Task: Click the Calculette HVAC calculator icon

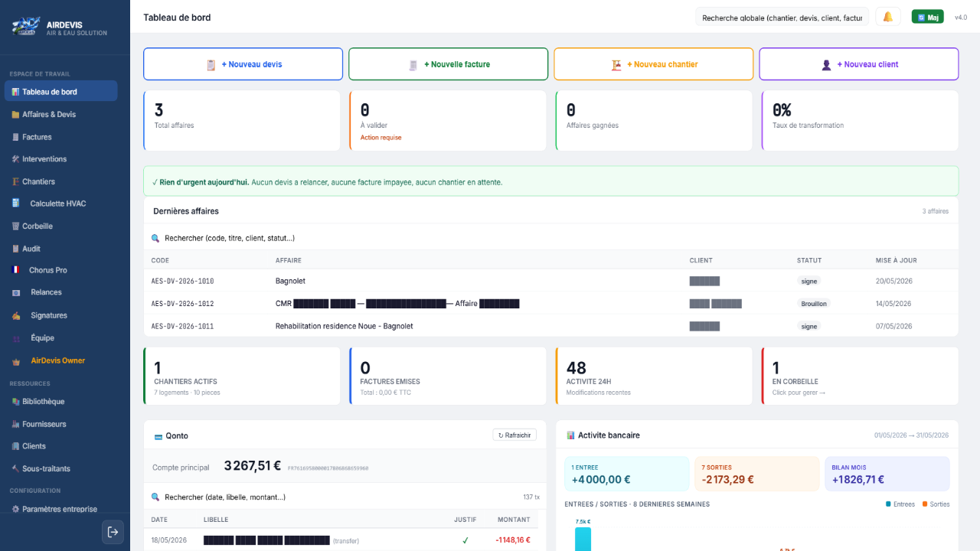Action: click(x=15, y=204)
